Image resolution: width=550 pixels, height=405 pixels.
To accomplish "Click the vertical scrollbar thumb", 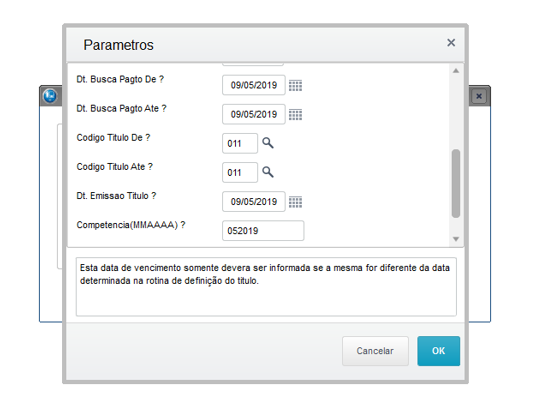I will click(x=456, y=184).
